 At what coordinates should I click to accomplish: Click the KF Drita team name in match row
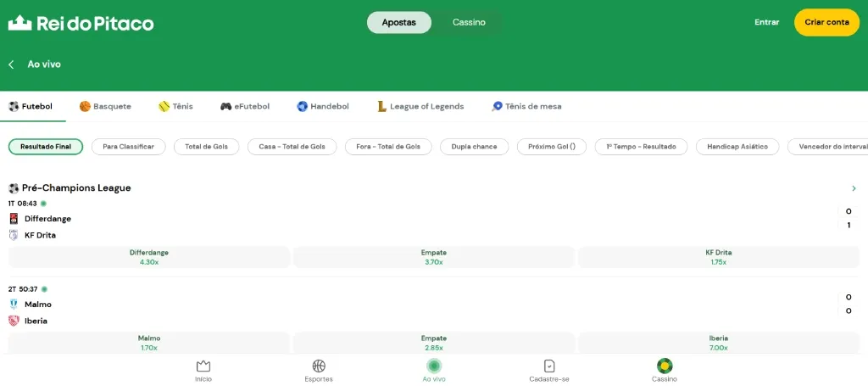coord(41,235)
